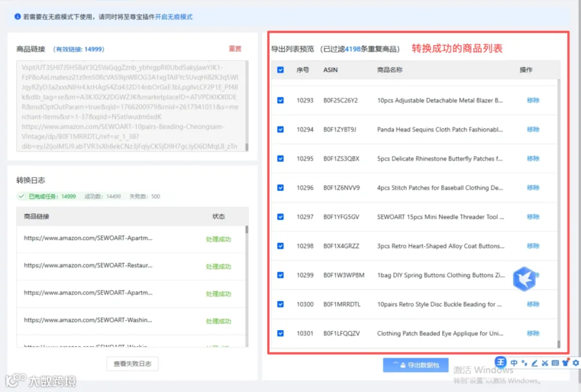Click the round blue 王 input method logo

click(500, 362)
